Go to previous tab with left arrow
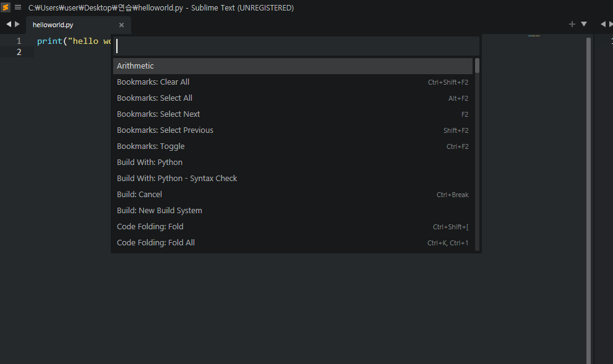This screenshot has width=613, height=364. coord(9,24)
